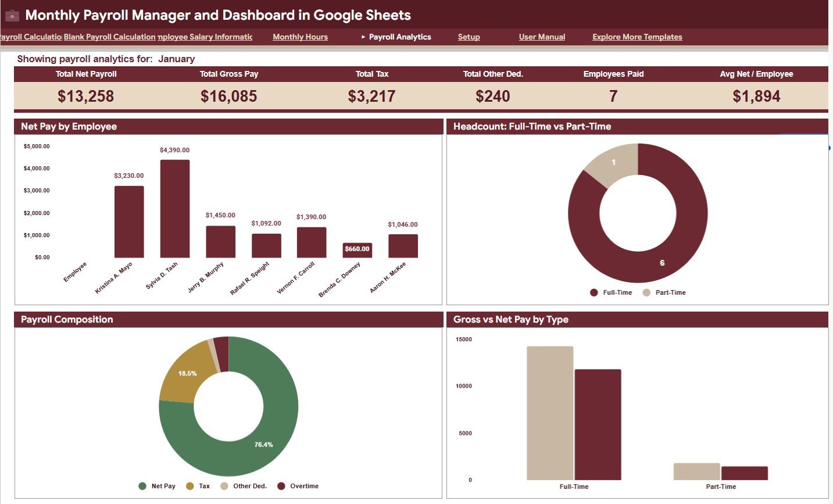Select the Payroll Analytics tab
This screenshot has width=833, height=504.
coord(400,37)
